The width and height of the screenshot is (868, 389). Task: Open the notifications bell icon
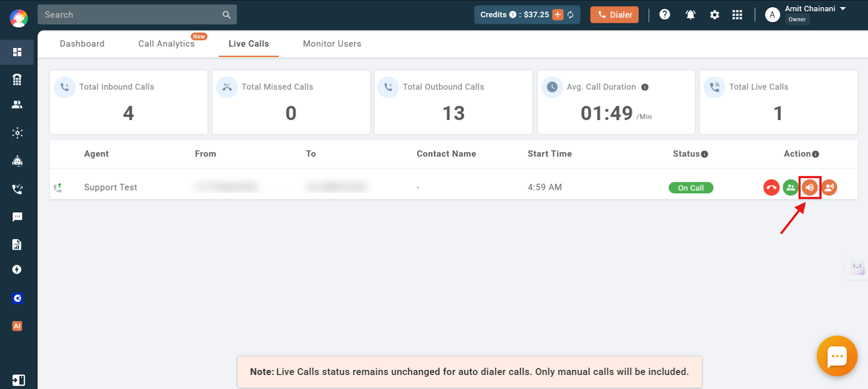click(690, 15)
